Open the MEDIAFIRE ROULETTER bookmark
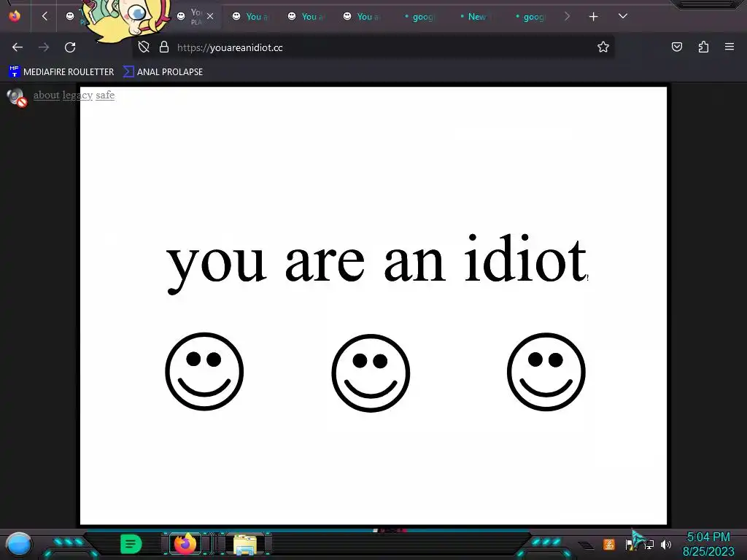747x560 pixels. [61, 72]
